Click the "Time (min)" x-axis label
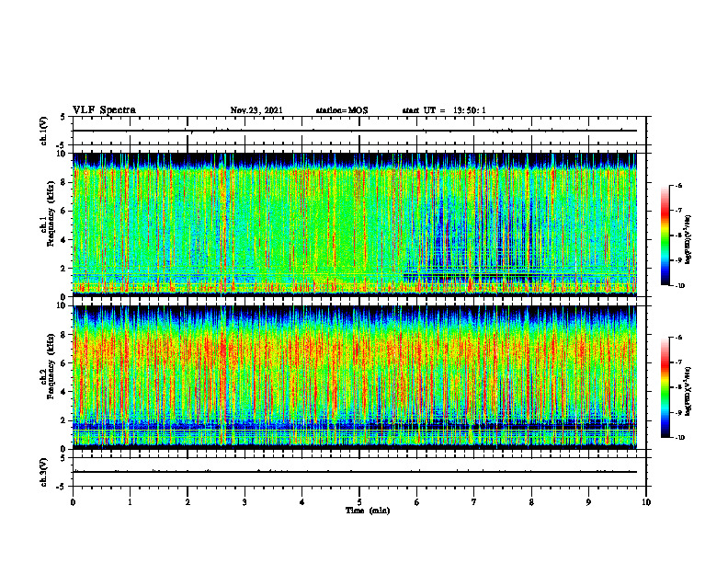The image size is (728, 563). tap(368, 511)
